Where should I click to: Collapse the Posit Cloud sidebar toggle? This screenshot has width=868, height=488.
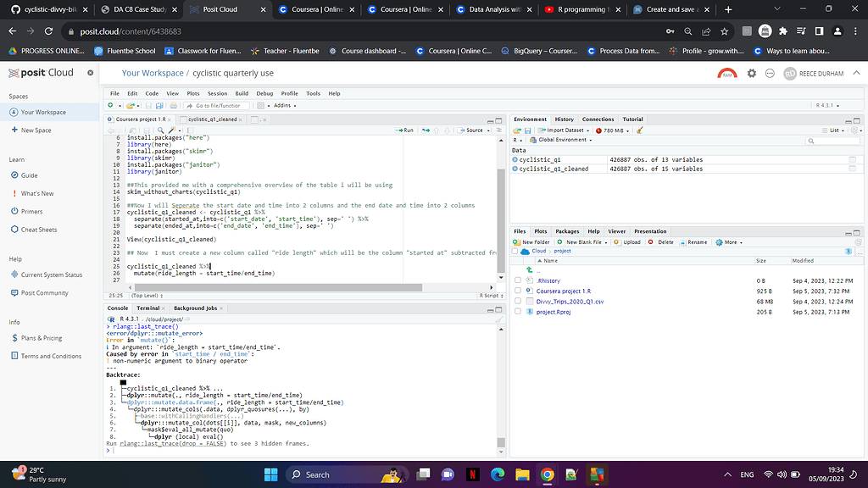(x=90, y=73)
